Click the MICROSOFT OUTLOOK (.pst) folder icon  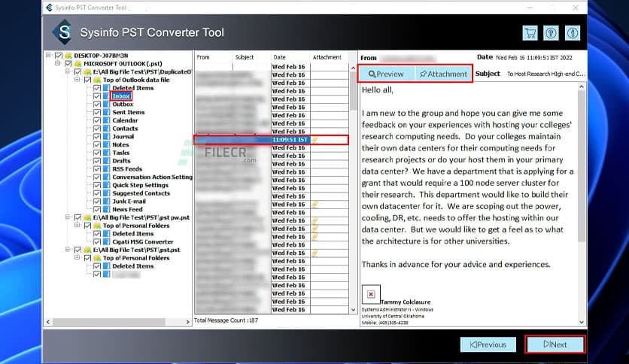[77, 63]
